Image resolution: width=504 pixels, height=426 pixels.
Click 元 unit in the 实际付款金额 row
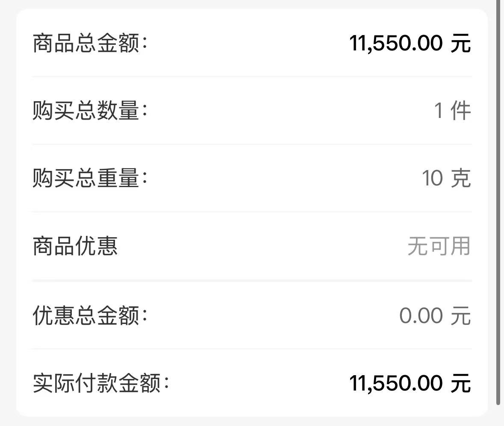460,383
